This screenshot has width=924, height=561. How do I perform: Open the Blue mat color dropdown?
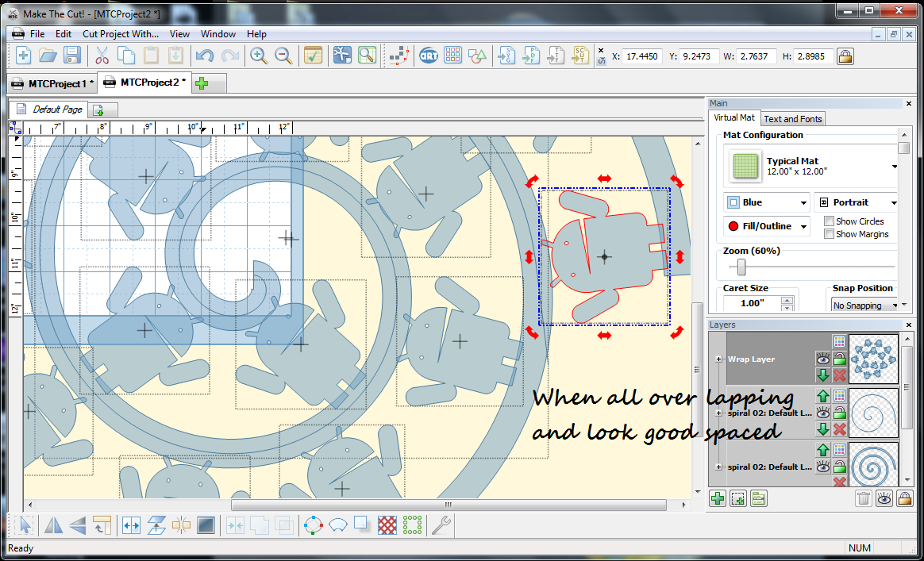point(766,202)
